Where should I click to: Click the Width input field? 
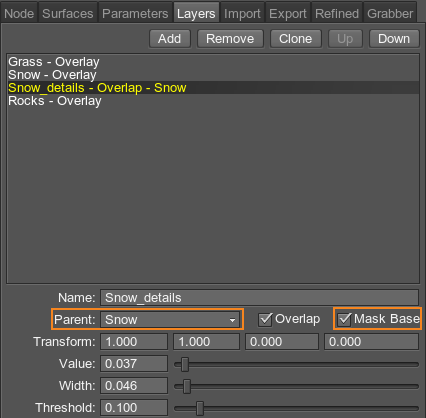[134, 386]
